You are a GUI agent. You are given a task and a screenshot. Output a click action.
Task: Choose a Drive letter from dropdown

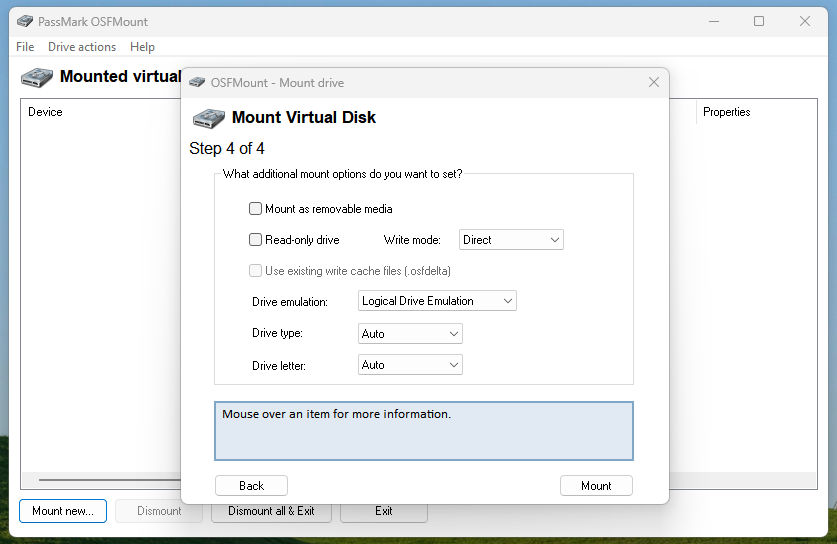[410, 365]
